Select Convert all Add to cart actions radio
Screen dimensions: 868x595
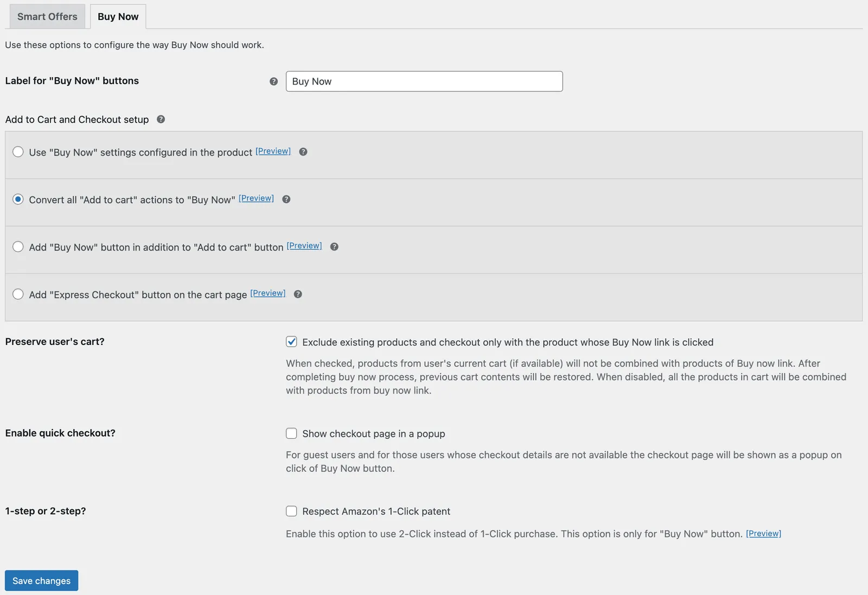point(18,199)
